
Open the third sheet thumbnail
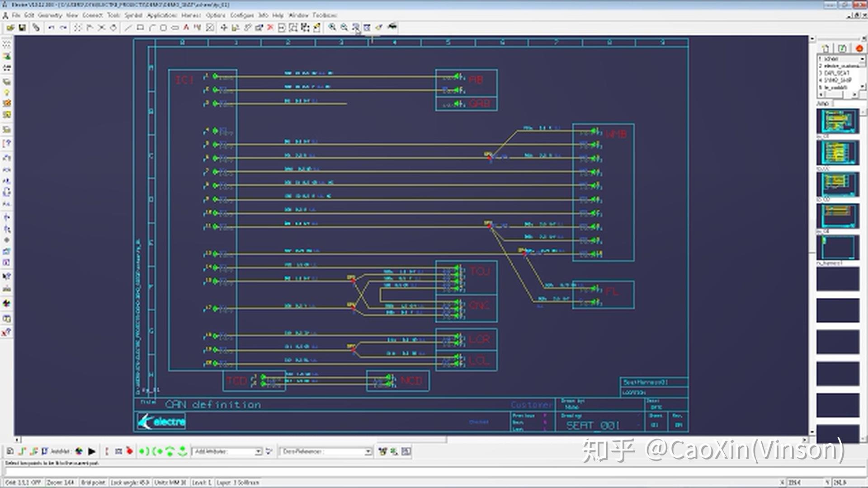tap(838, 184)
